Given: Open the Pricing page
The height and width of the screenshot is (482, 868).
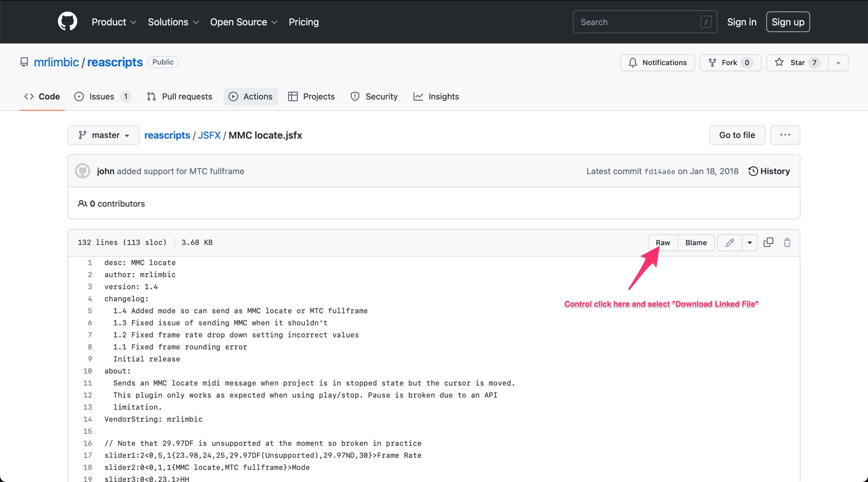Looking at the screenshot, I should 304,22.
